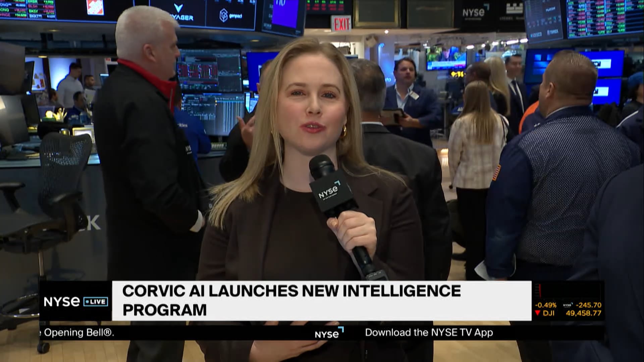Click the red down arrow beside DJI
644x362 pixels.
point(537,313)
